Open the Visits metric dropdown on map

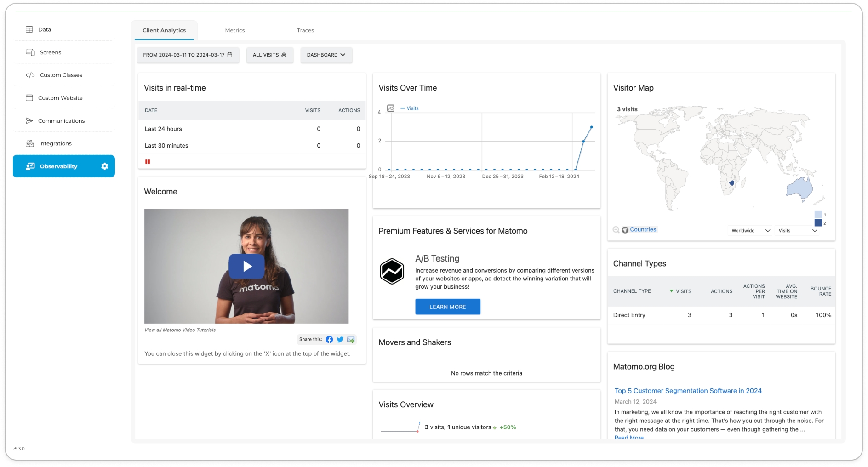point(797,231)
